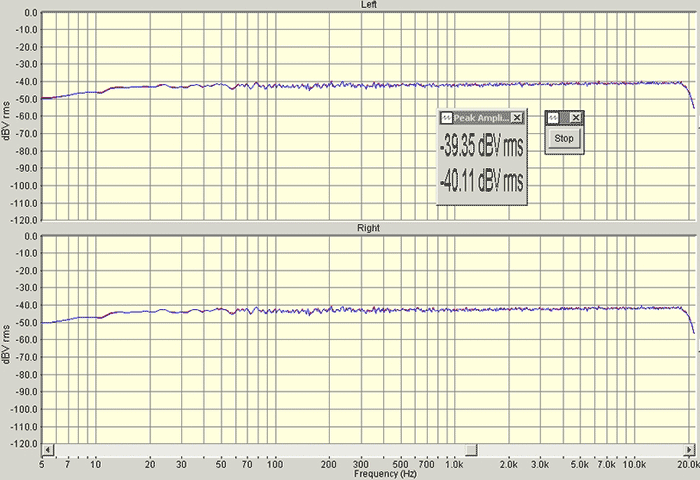Click the Left channel title label

[x=369, y=4]
